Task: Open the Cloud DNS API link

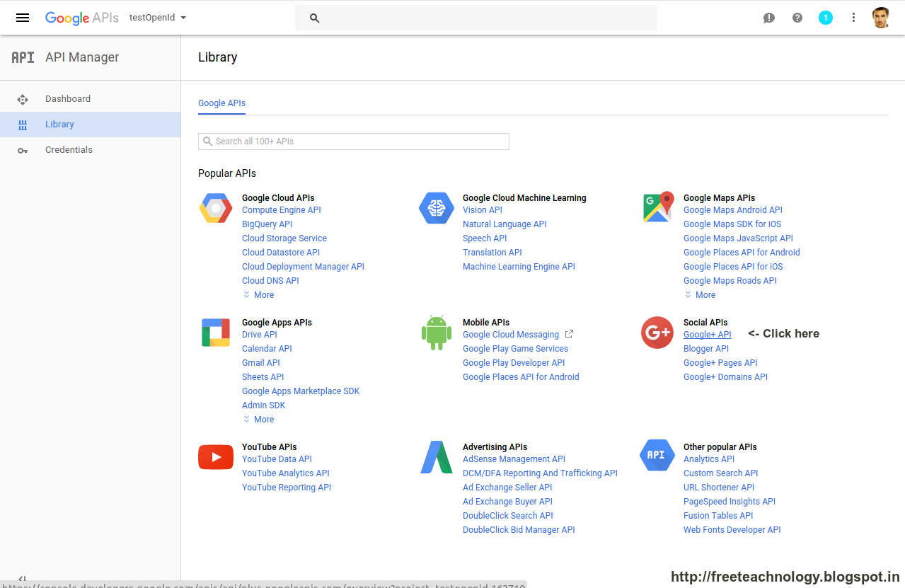Action: (x=270, y=281)
